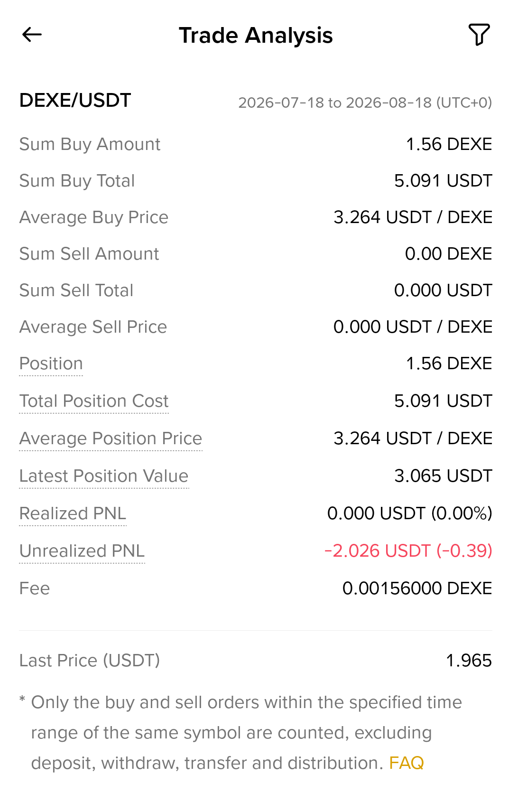508x812 pixels.
Task: Tap the underlined Position label
Action: (51, 364)
